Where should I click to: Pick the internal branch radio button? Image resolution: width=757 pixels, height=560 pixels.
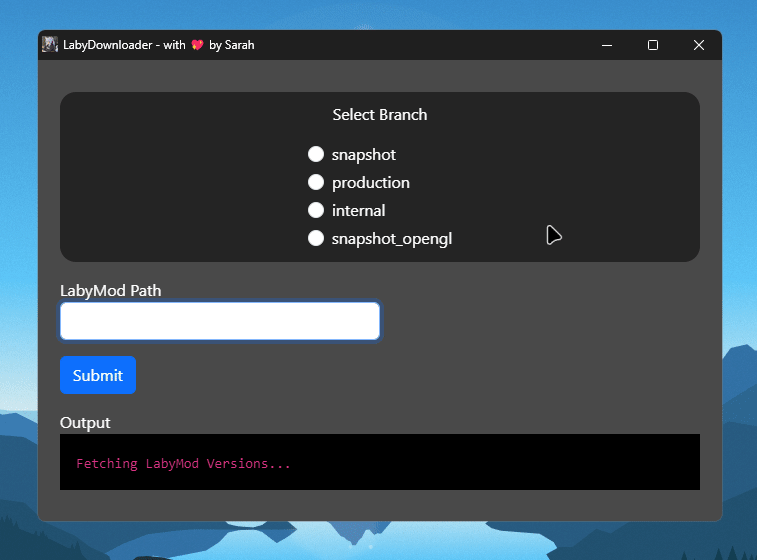(x=316, y=210)
